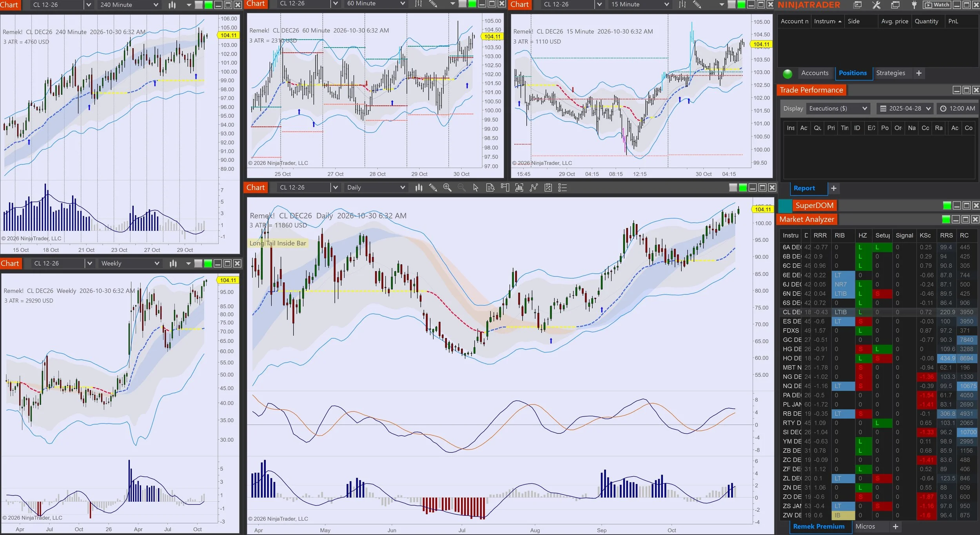Open Indicators icon on Daily chart toolbar
Image resolution: width=980 pixels, height=535 pixels.
point(519,188)
